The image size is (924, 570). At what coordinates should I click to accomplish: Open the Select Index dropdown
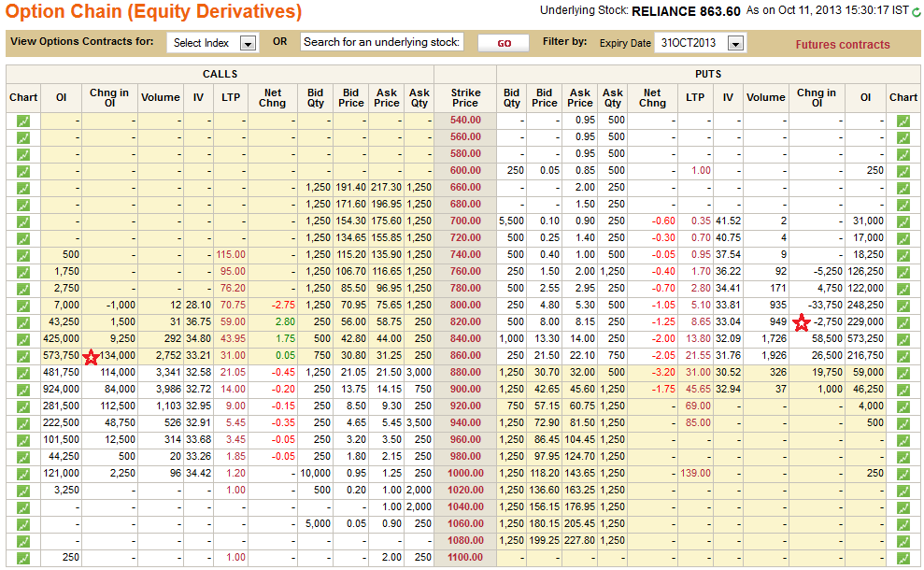(212, 42)
